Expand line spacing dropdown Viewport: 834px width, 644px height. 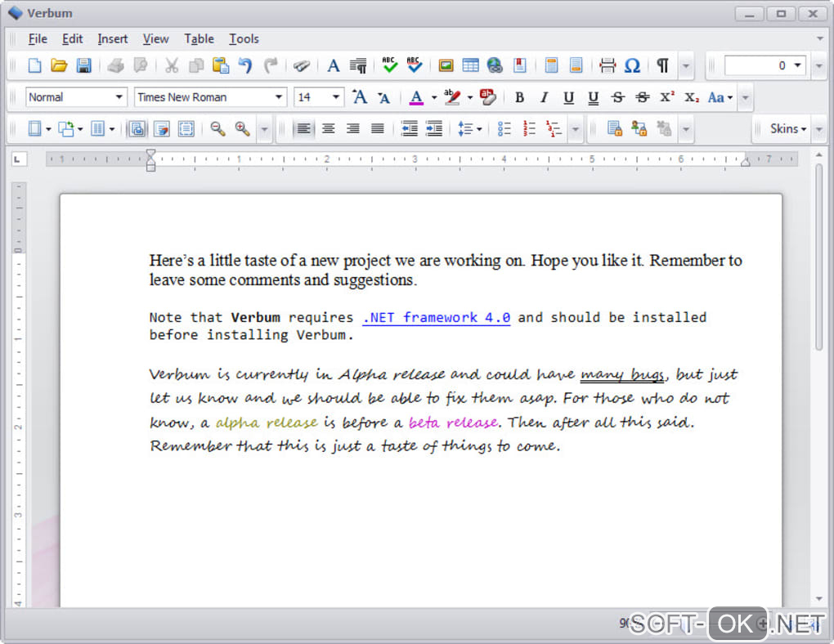point(479,128)
